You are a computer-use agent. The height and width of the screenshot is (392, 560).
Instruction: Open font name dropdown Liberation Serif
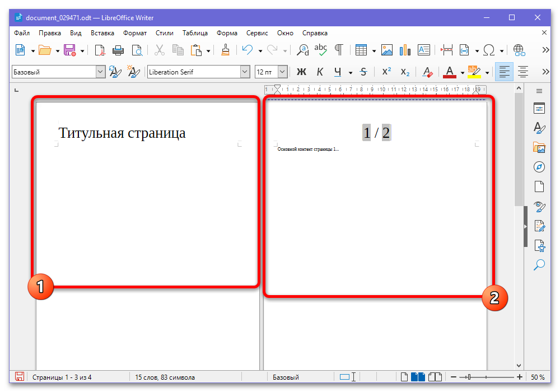[245, 72]
